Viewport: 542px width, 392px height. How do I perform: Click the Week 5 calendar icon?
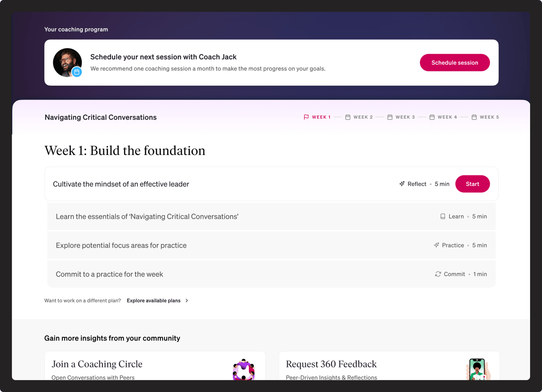(474, 117)
